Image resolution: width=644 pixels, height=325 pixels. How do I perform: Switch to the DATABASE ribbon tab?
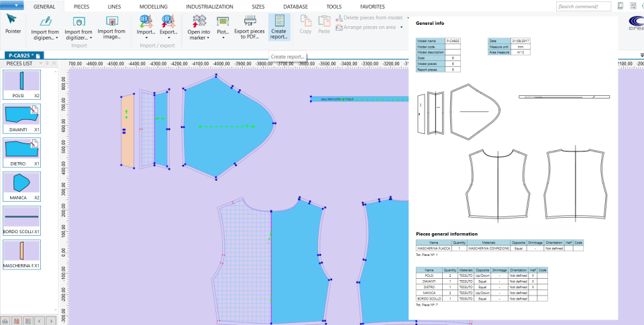coord(296,7)
